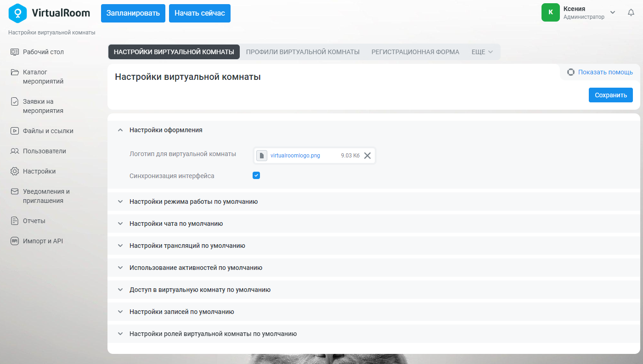643x364 pixels.
Task: Collapse the Настройки оформления section
Action: pyautogui.click(x=120, y=130)
